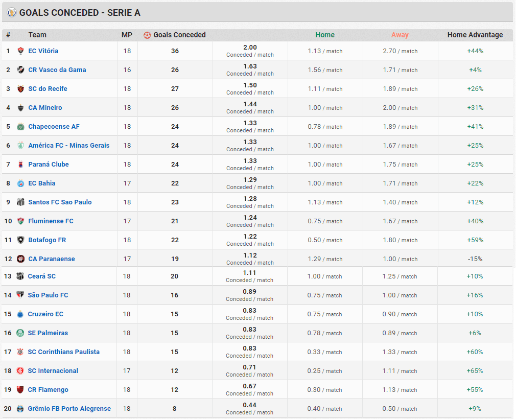Click the Grêmio FB Porto Alegrense crest icon
Screen dimensions: 516x420
pyautogui.click(x=20, y=409)
